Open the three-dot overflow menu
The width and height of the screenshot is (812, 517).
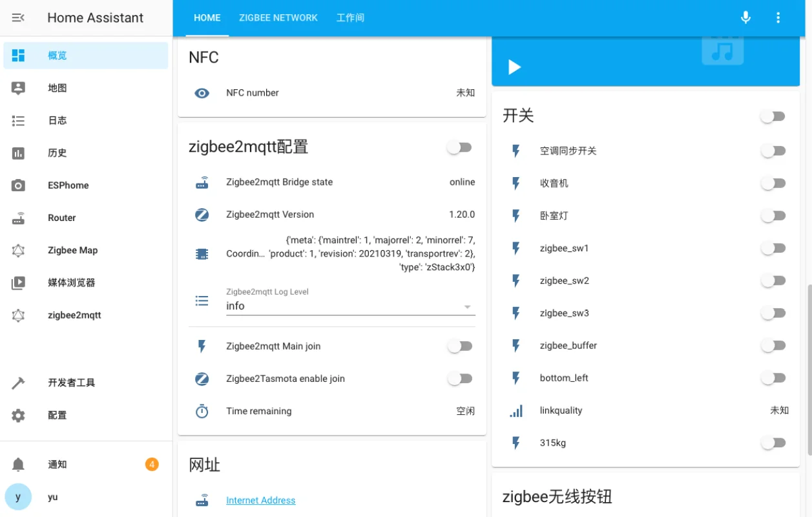coord(778,18)
